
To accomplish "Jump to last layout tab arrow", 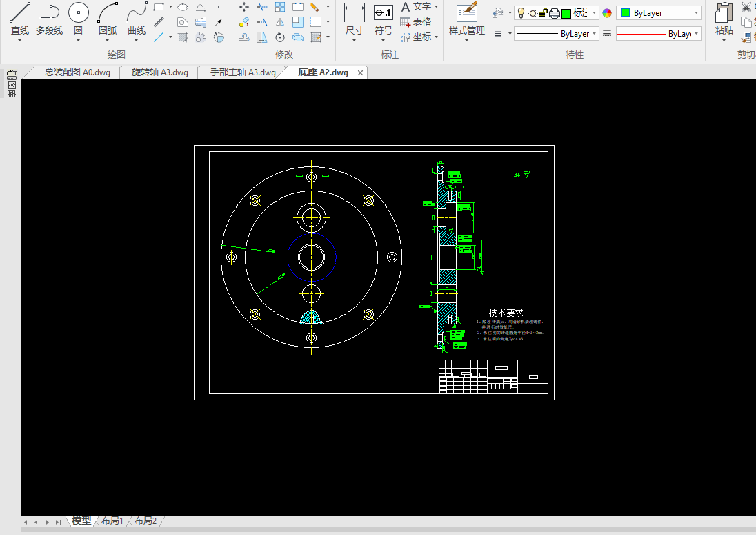I will tap(59, 522).
